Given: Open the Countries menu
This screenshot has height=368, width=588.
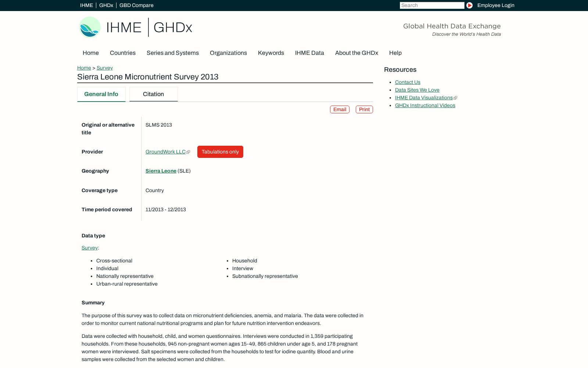Looking at the screenshot, I should click(x=123, y=53).
